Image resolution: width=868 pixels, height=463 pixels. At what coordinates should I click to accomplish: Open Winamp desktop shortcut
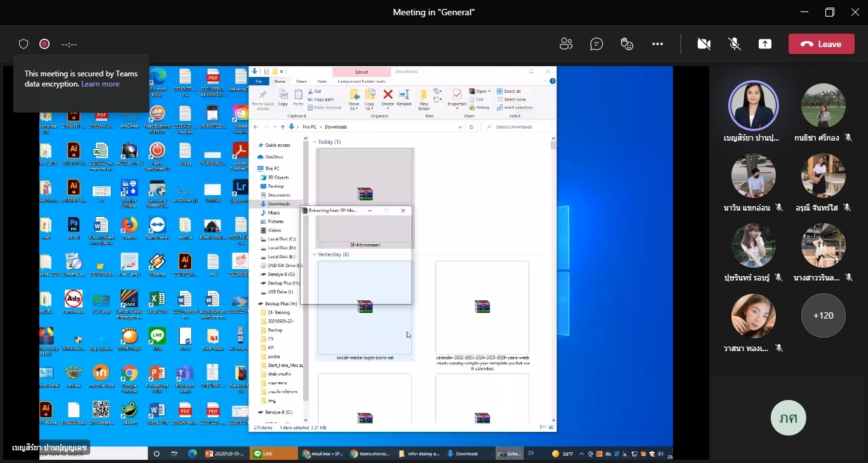(157, 265)
